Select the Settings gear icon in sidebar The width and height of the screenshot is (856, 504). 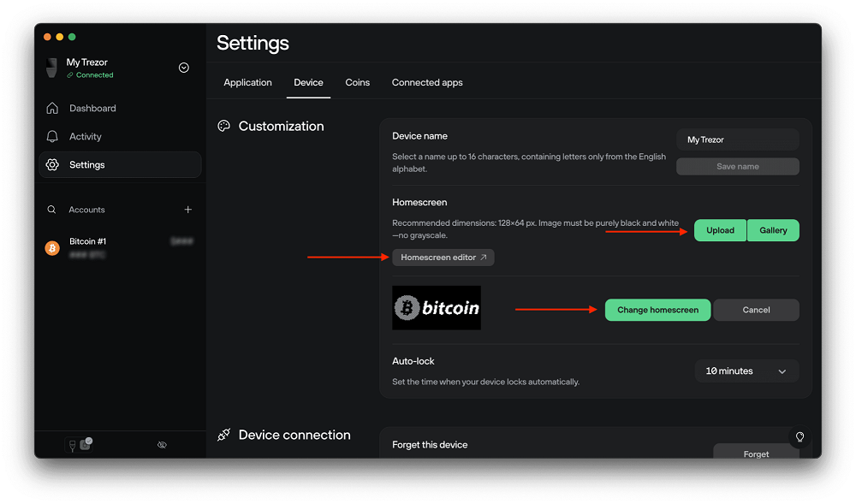[52, 165]
